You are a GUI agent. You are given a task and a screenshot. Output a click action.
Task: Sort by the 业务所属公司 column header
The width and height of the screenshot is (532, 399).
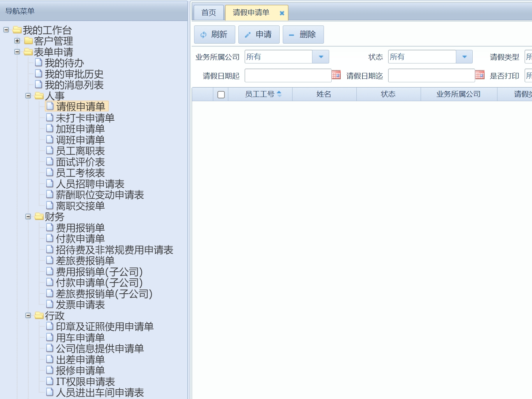pyautogui.click(x=459, y=94)
